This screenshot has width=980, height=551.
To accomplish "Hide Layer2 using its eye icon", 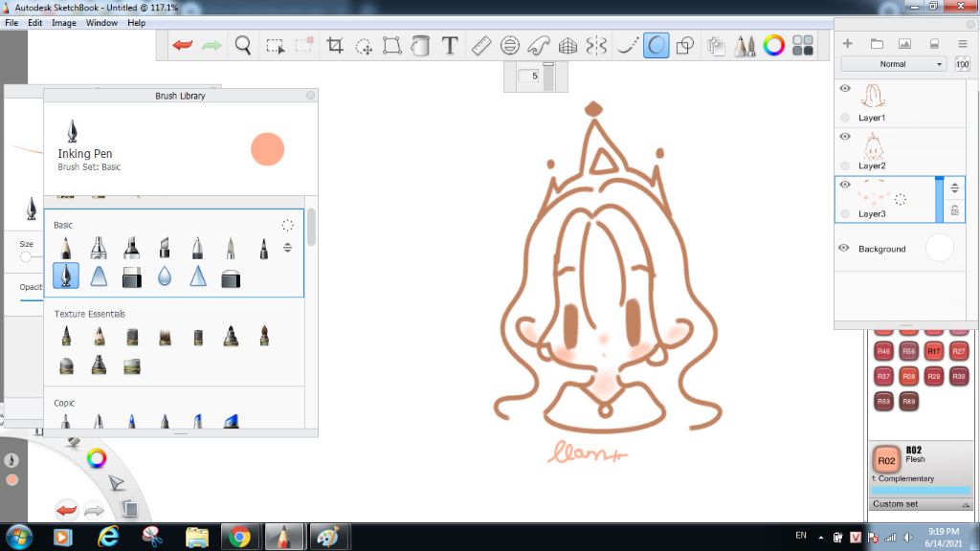I will pyautogui.click(x=845, y=136).
